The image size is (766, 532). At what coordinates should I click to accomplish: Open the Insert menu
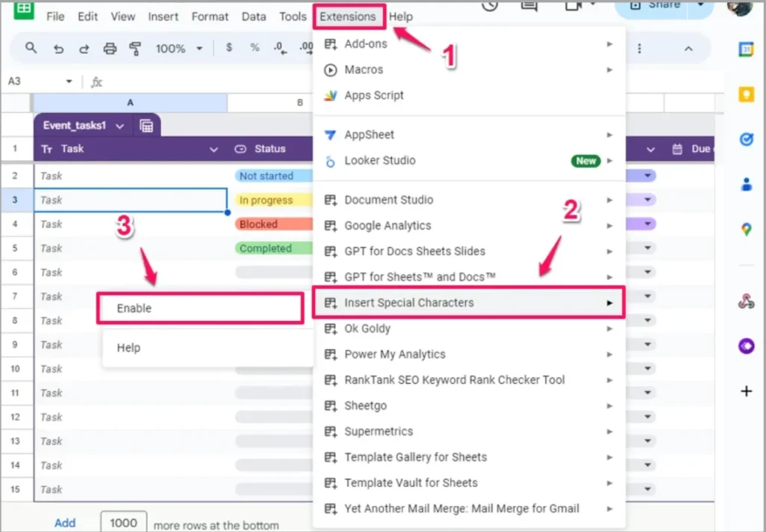coord(163,16)
